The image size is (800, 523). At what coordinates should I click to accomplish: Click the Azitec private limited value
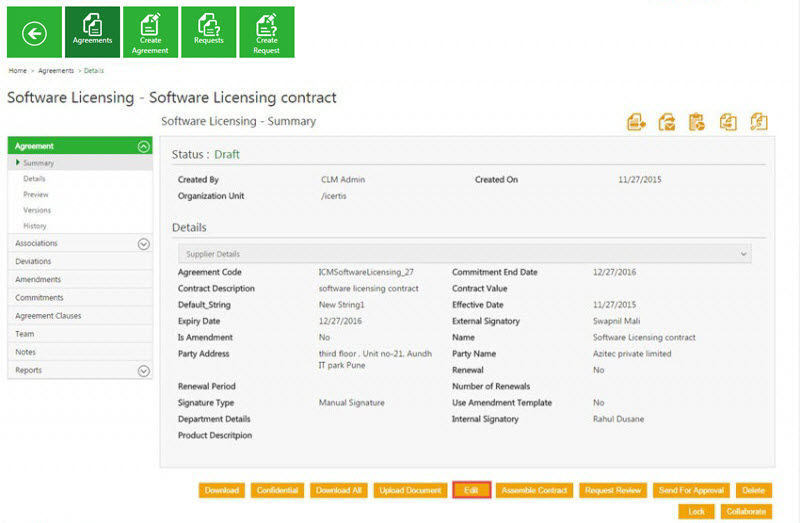pyautogui.click(x=632, y=354)
